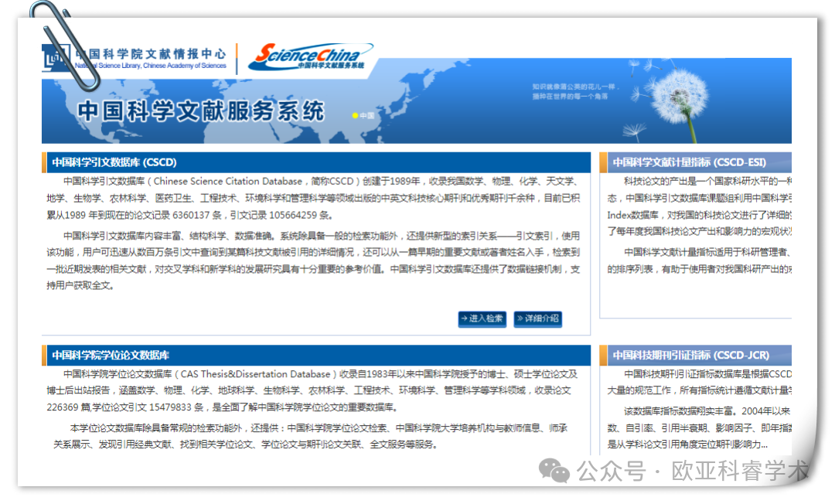Click the paragraph starting '中国科学文献计量指标适用于科研管理者'

pyautogui.click(x=699, y=261)
